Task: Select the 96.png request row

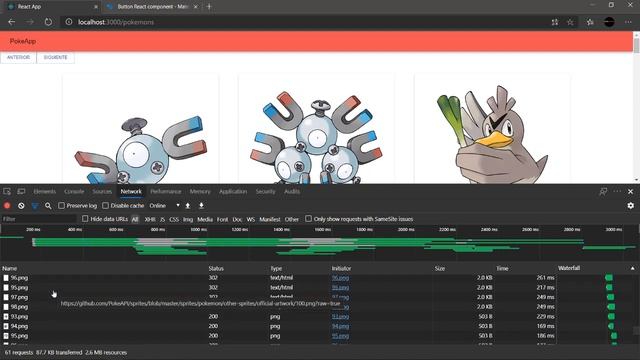Action: coord(278,278)
